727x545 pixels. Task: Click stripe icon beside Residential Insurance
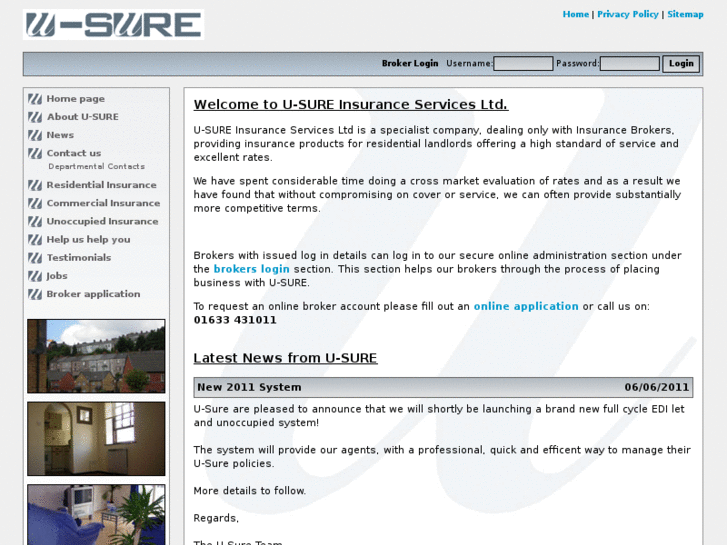click(x=35, y=185)
